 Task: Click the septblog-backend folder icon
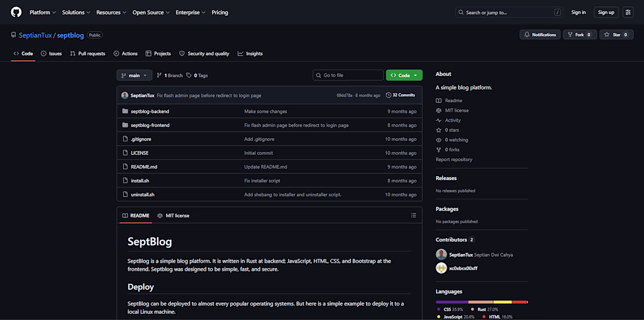point(125,111)
